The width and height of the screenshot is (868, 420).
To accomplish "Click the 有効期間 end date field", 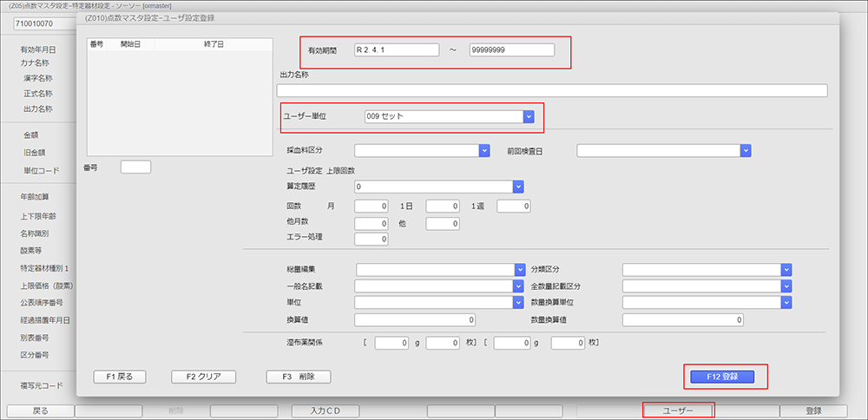I will 511,50.
